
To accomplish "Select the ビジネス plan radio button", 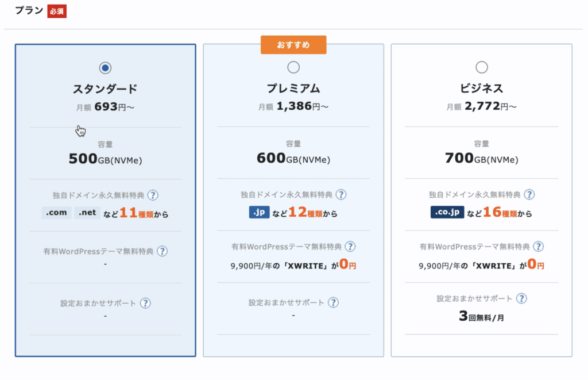I will tap(482, 68).
